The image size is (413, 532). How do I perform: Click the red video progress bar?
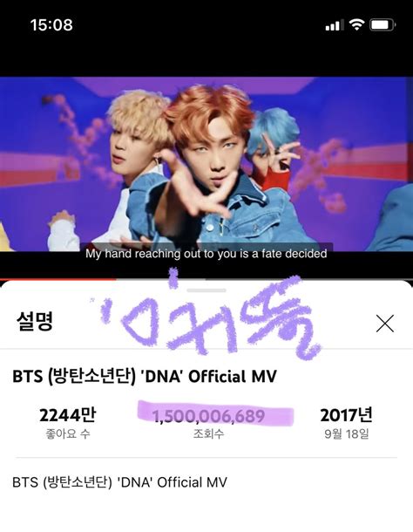(58, 280)
